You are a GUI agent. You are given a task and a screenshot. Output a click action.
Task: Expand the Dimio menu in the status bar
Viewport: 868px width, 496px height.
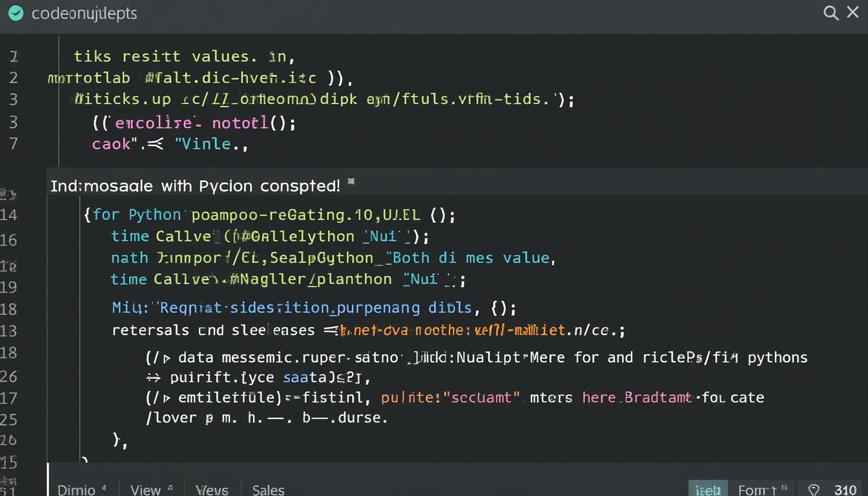point(76,490)
